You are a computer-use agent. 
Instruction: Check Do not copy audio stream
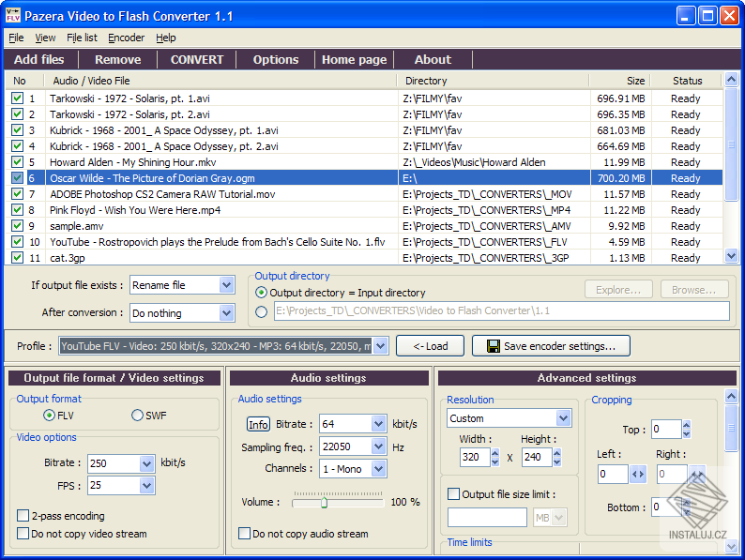point(244,534)
